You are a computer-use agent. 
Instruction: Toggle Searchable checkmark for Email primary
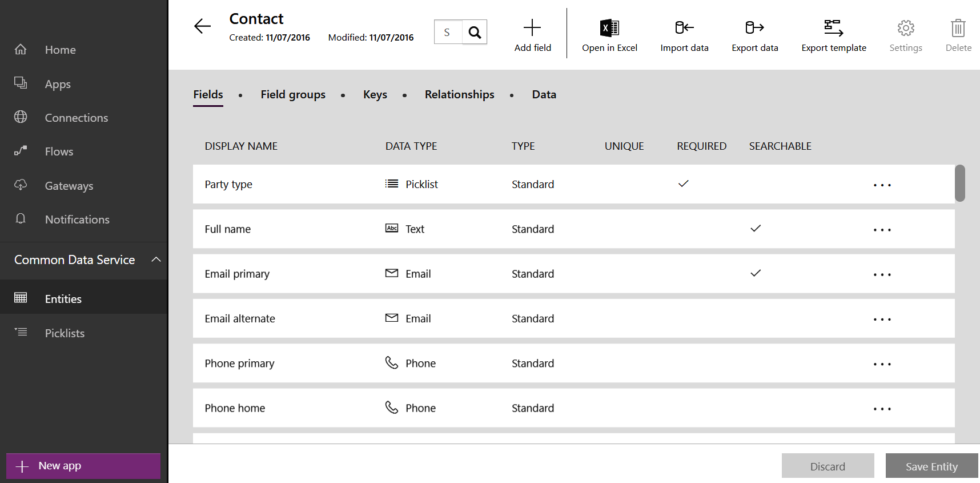point(756,273)
